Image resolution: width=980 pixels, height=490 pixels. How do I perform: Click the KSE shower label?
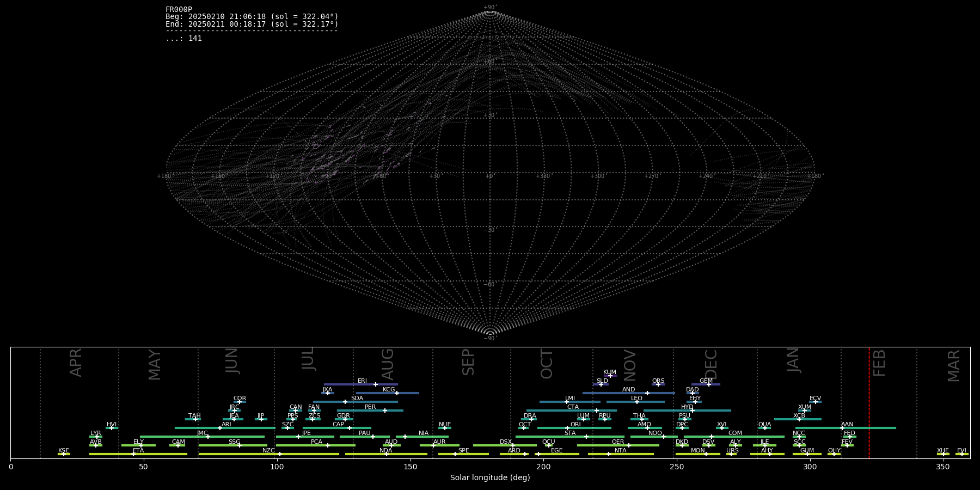point(64,450)
